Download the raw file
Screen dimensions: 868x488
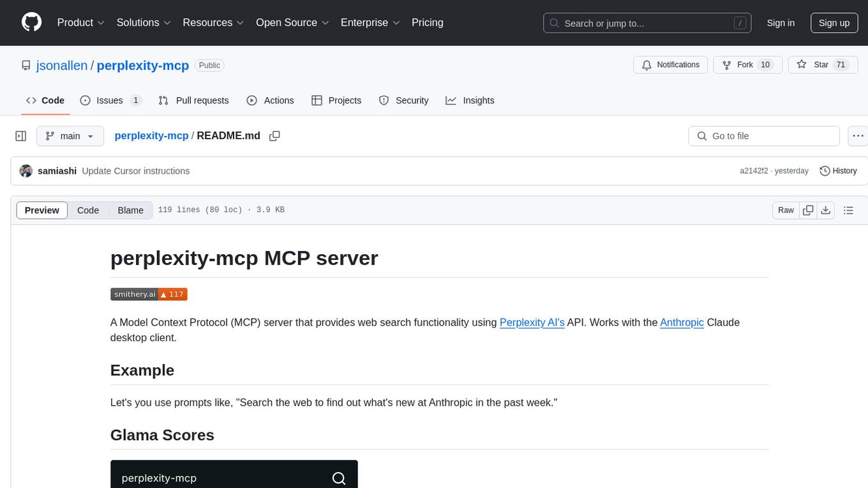[825, 210]
